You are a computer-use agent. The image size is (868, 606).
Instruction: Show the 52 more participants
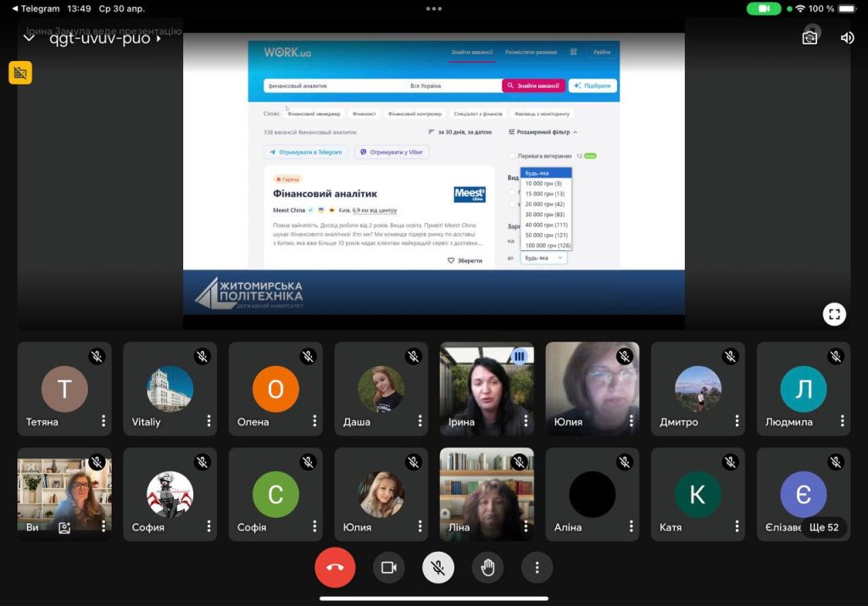pyautogui.click(x=824, y=527)
